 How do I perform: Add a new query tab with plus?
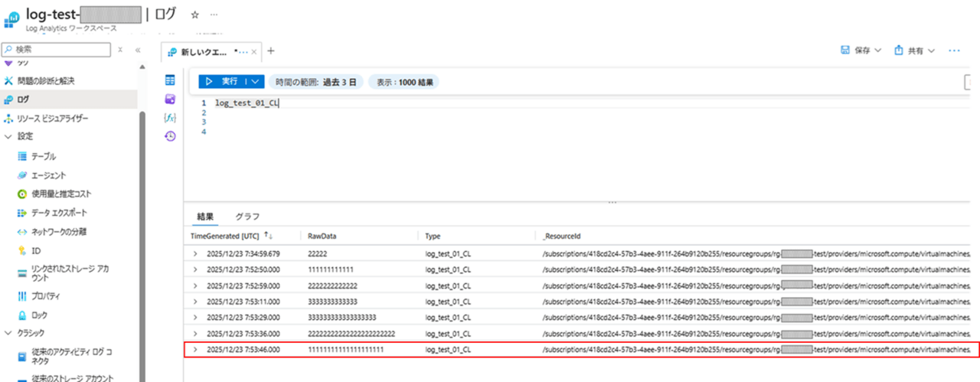(270, 51)
